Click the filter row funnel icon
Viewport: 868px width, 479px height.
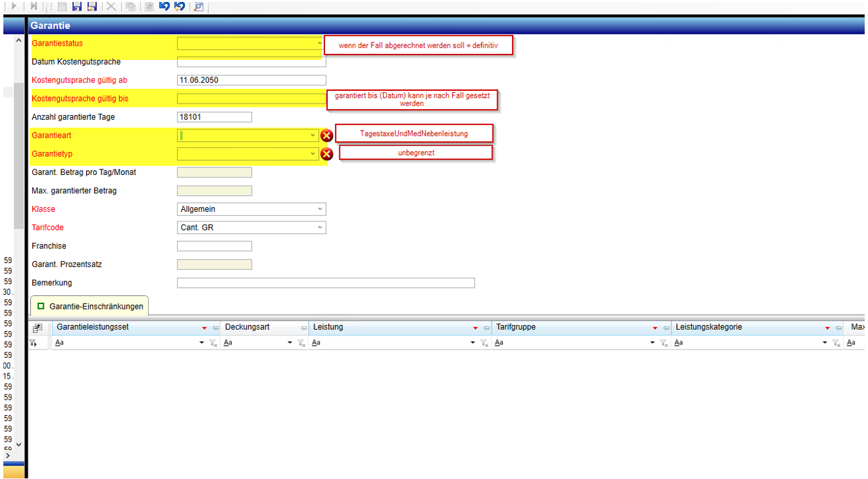tap(32, 342)
